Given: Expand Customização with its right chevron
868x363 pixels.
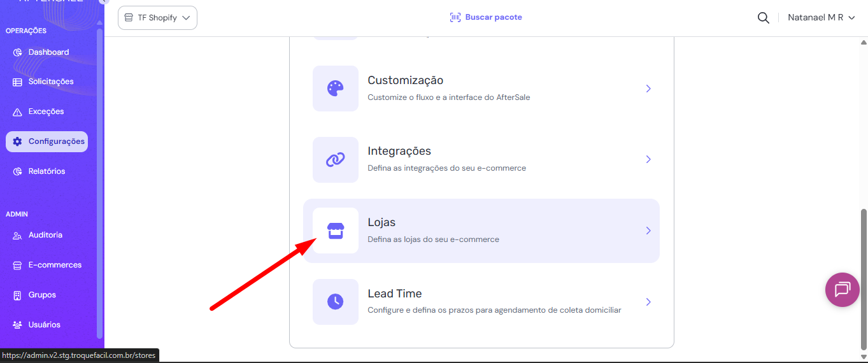Looking at the screenshot, I should [x=648, y=89].
